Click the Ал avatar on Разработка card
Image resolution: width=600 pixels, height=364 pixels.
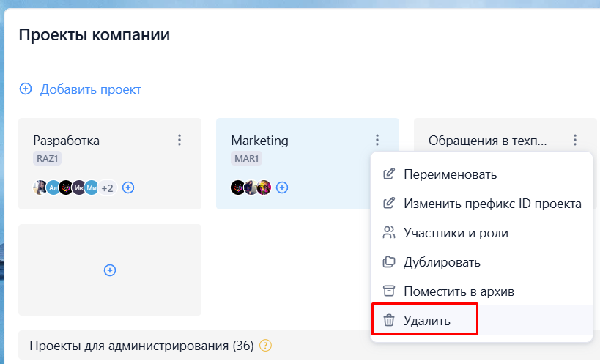tap(53, 187)
